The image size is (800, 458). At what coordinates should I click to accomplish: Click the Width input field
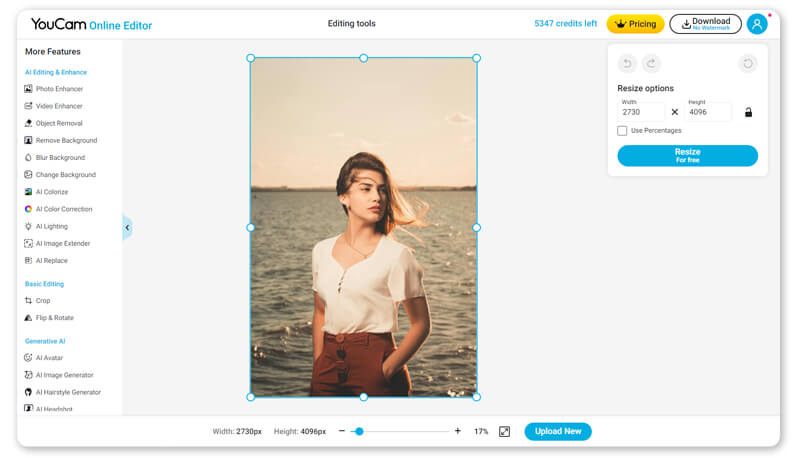pos(642,112)
